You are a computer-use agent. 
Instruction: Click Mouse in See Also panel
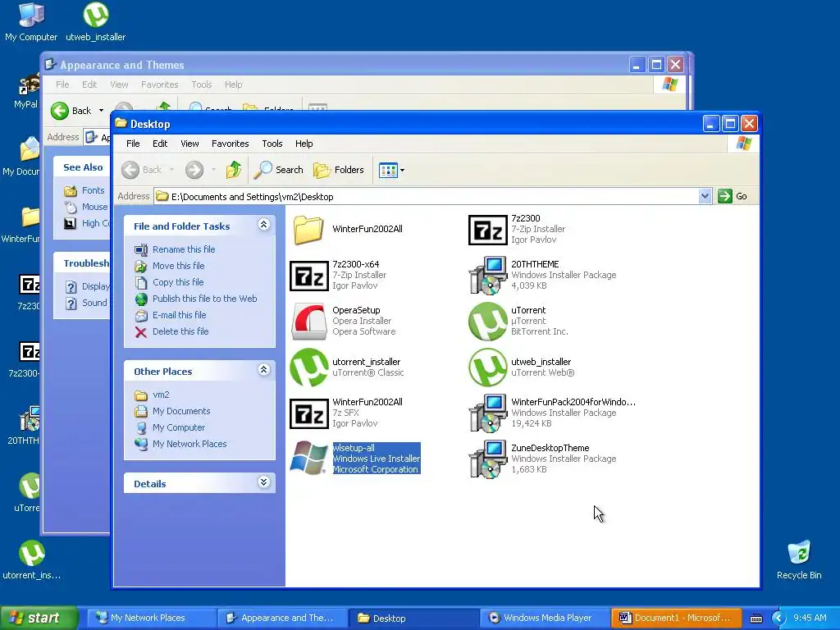tap(95, 207)
